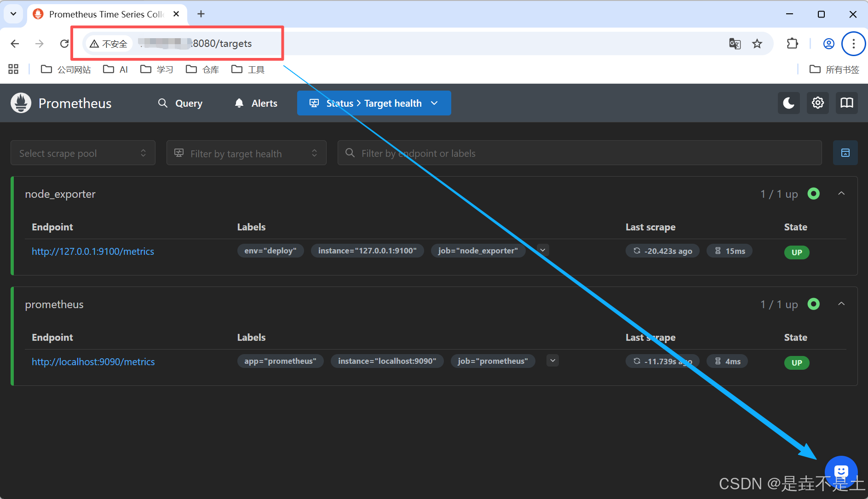
Task: Click the green health ring for node_exporter
Action: pos(813,194)
